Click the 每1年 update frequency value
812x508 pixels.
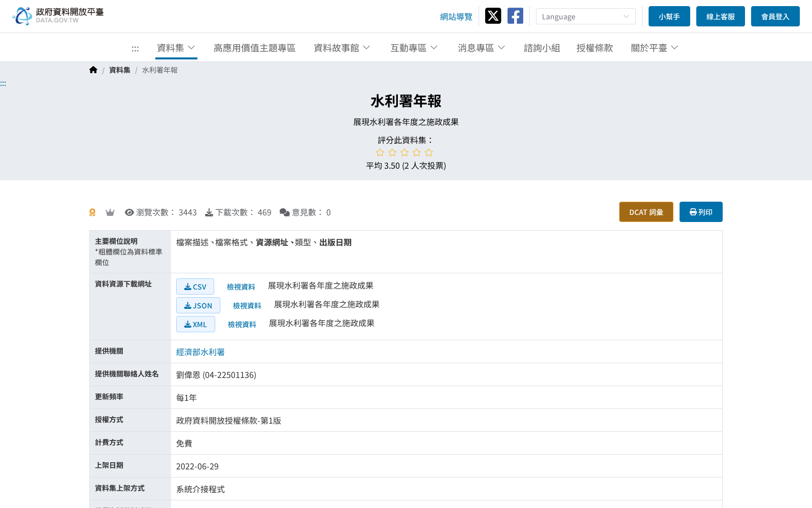click(x=186, y=398)
